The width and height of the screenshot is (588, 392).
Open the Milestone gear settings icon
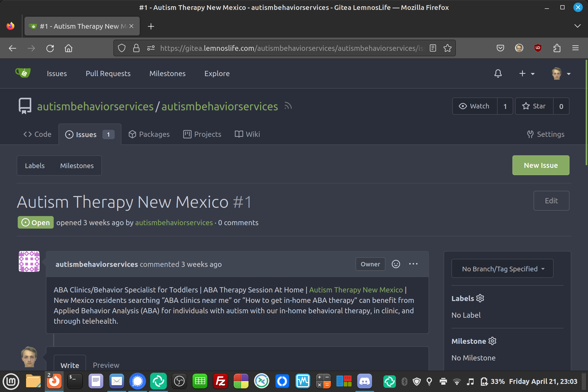coord(492,341)
